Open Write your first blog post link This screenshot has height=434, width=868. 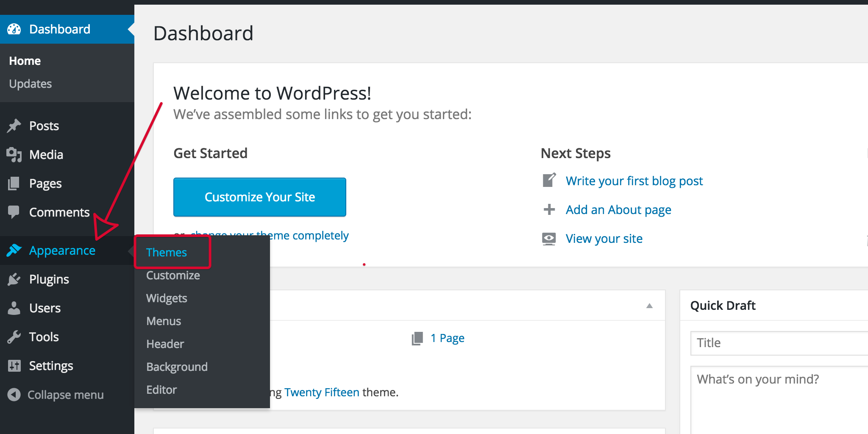(634, 181)
